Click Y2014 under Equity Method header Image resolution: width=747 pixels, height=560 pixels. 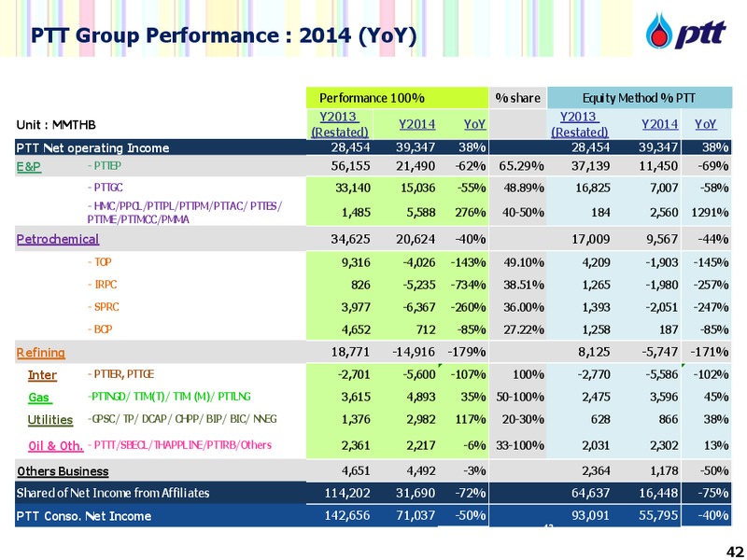659,124
